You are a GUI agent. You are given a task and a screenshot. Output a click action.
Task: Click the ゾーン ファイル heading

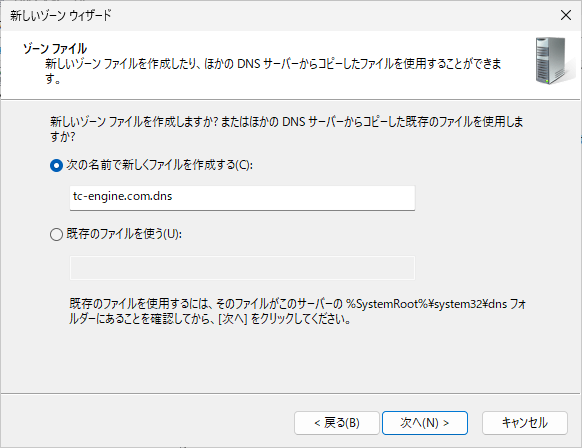click(x=55, y=49)
